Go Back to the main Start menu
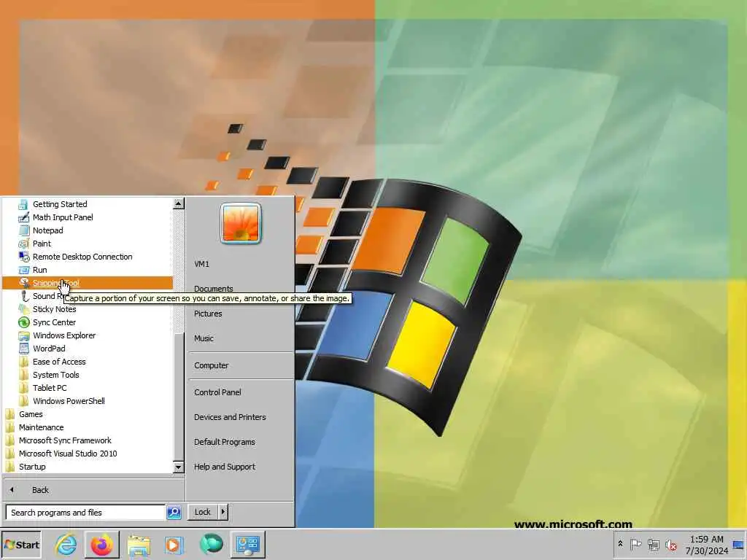 [40, 490]
